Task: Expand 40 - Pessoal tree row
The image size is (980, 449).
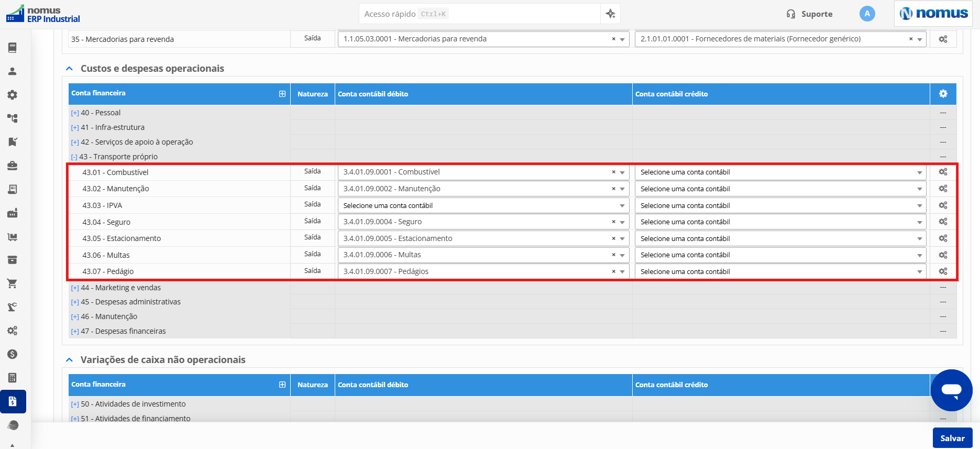Action: coord(75,113)
